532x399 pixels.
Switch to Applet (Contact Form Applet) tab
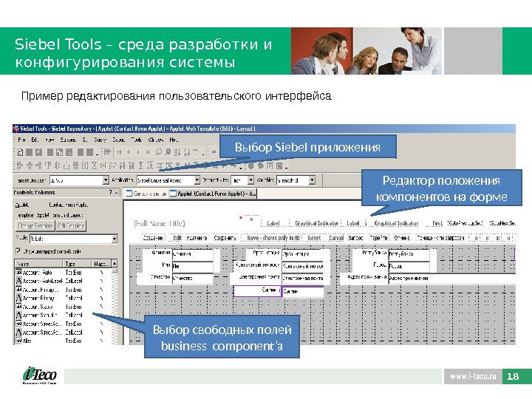pyautogui.click(x=214, y=194)
